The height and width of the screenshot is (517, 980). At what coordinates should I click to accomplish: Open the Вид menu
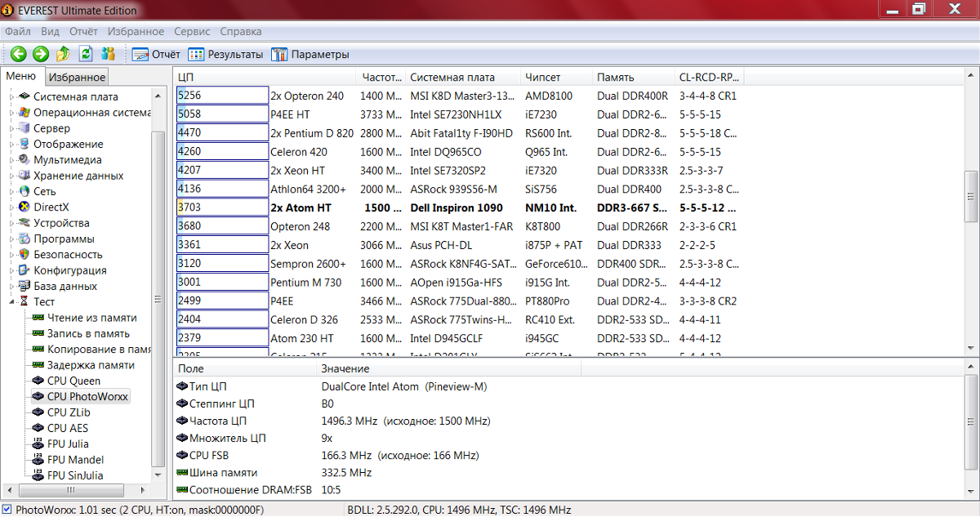pyautogui.click(x=51, y=31)
